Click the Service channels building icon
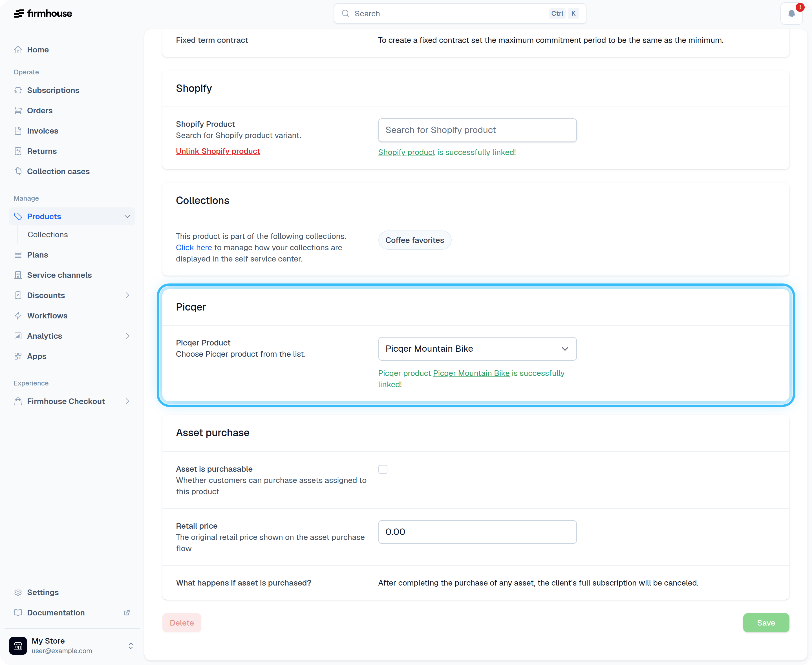Image resolution: width=812 pixels, height=665 pixels. [x=18, y=275]
